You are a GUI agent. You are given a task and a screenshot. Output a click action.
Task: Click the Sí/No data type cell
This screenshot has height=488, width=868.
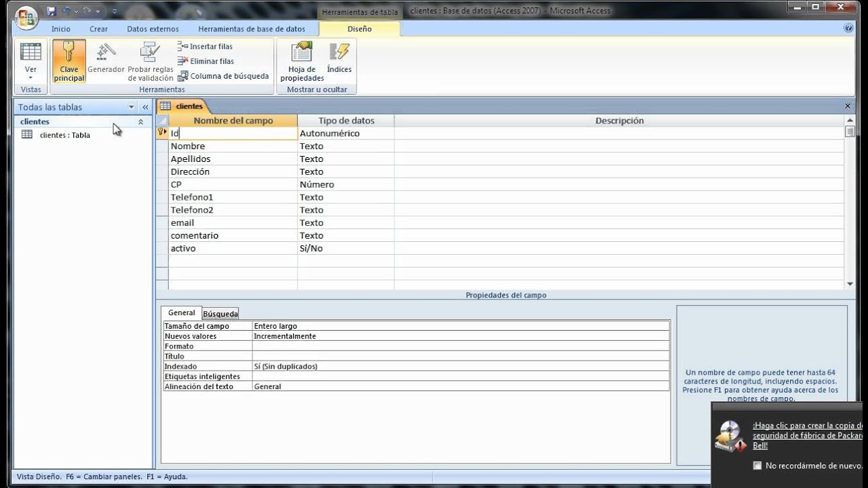pyautogui.click(x=346, y=249)
